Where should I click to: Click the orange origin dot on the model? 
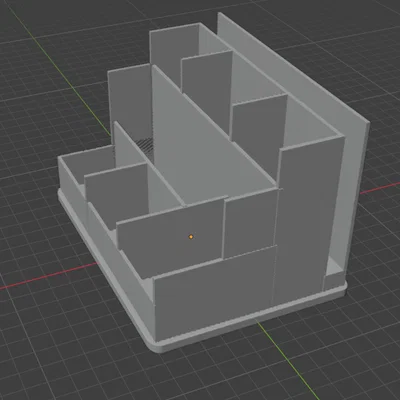point(191,237)
